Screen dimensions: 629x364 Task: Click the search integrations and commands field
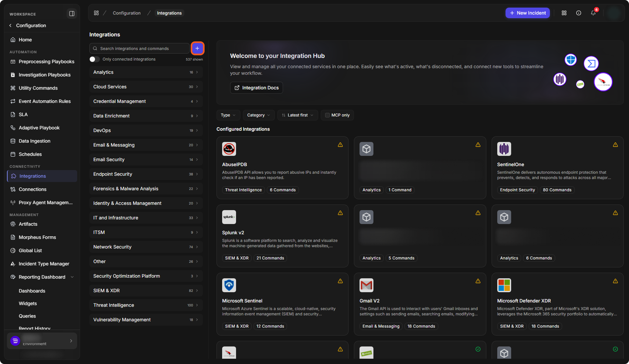(x=139, y=48)
